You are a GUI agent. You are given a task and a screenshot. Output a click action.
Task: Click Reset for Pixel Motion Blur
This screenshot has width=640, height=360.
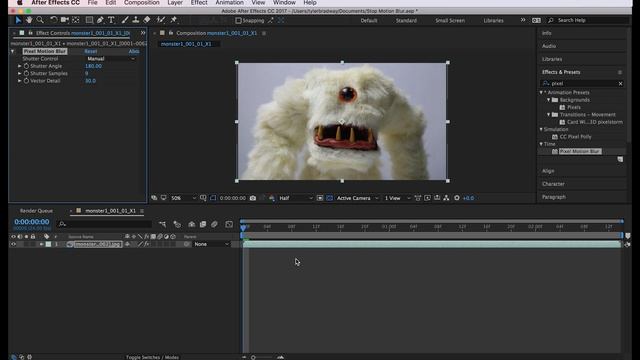point(91,51)
